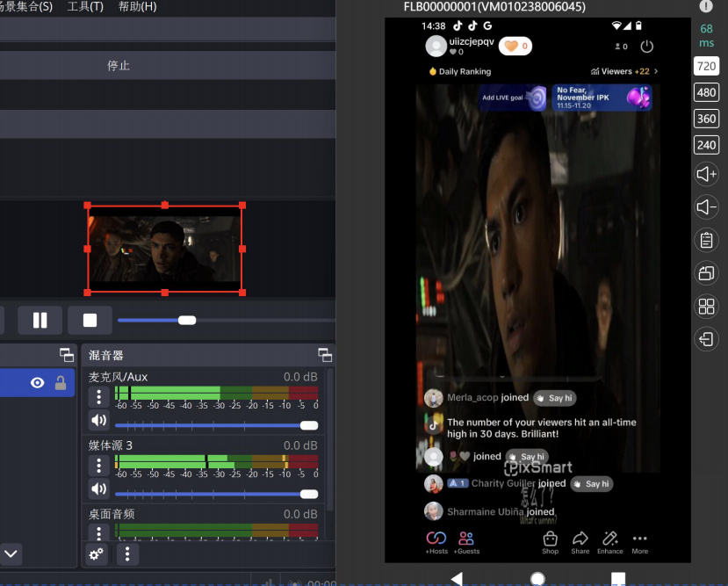The height and width of the screenshot is (586, 728).
Task: Click the 68 ms latency readout
Action: 706,36
